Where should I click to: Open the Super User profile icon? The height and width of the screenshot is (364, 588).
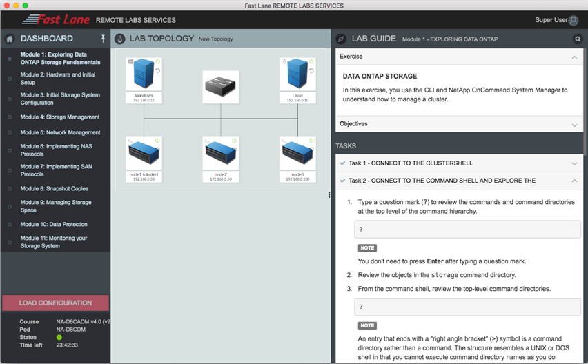[x=573, y=20]
